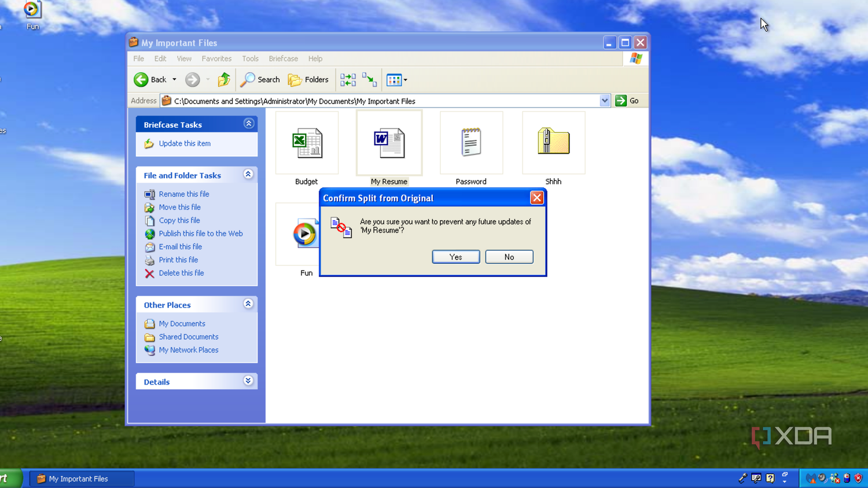Image resolution: width=868 pixels, height=488 pixels.
Task: Open the Favorites menu
Action: (216, 58)
